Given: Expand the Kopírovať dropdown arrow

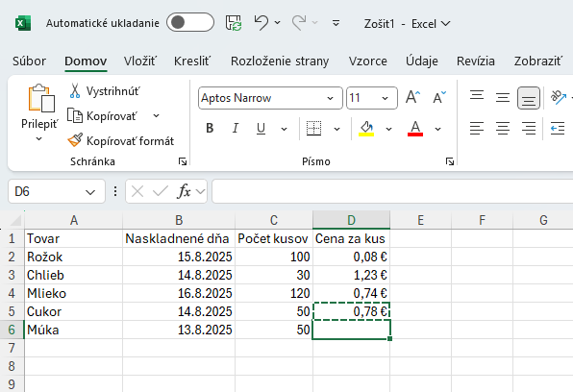Looking at the screenshot, I should point(156,116).
